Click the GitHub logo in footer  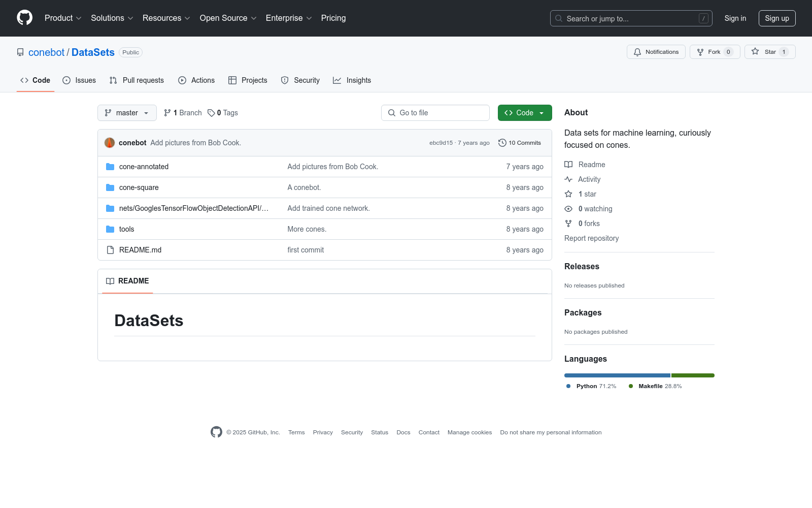[216, 432]
